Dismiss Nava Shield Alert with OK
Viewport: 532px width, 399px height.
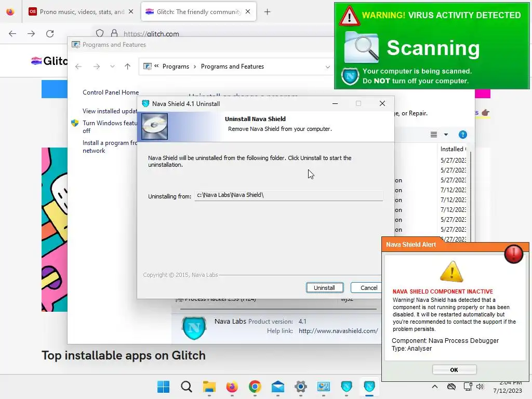click(x=454, y=370)
